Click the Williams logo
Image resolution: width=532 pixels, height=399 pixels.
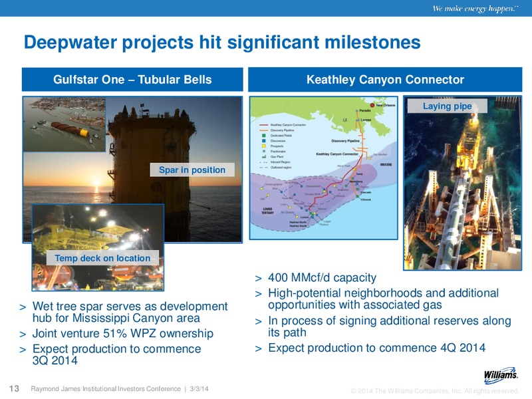[x=501, y=375]
